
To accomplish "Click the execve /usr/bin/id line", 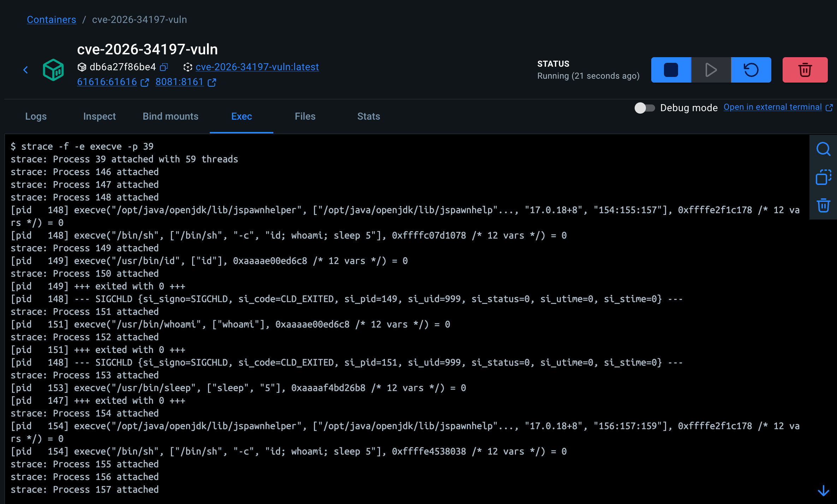I will point(209,261).
